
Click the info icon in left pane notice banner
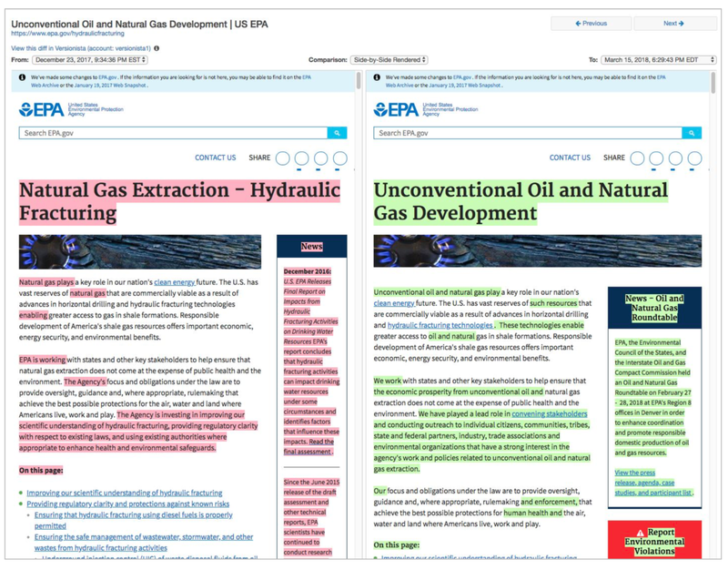(22, 77)
